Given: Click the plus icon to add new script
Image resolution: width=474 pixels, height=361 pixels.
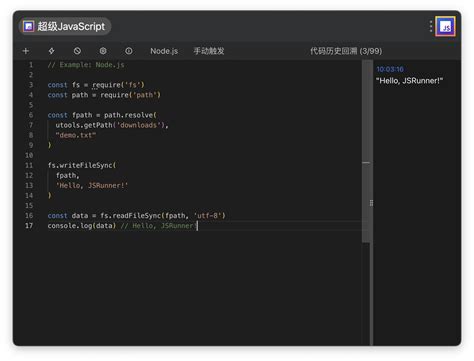Looking at the screenshot, I should click(26, 51).
